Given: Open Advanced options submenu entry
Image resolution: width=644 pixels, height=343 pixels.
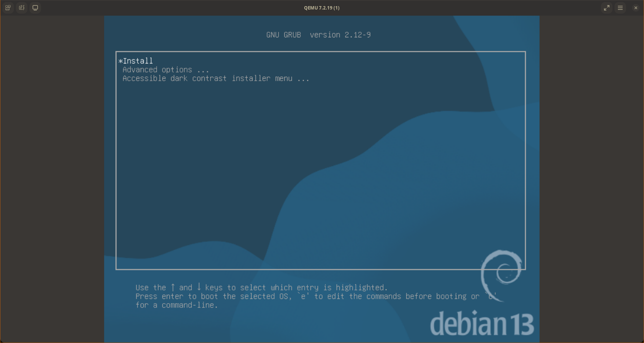Looking at the screenshot, I should (166, 70).
